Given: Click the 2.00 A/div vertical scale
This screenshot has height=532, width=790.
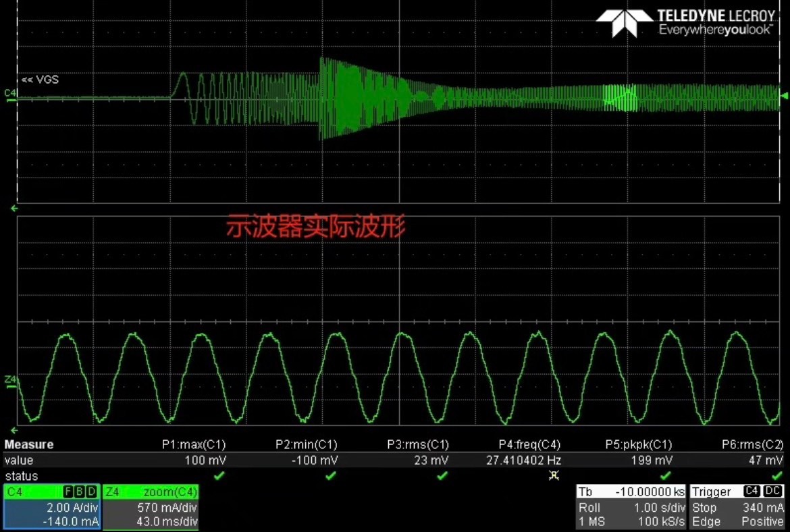Looking at the screenshot, I should [72, 507].
